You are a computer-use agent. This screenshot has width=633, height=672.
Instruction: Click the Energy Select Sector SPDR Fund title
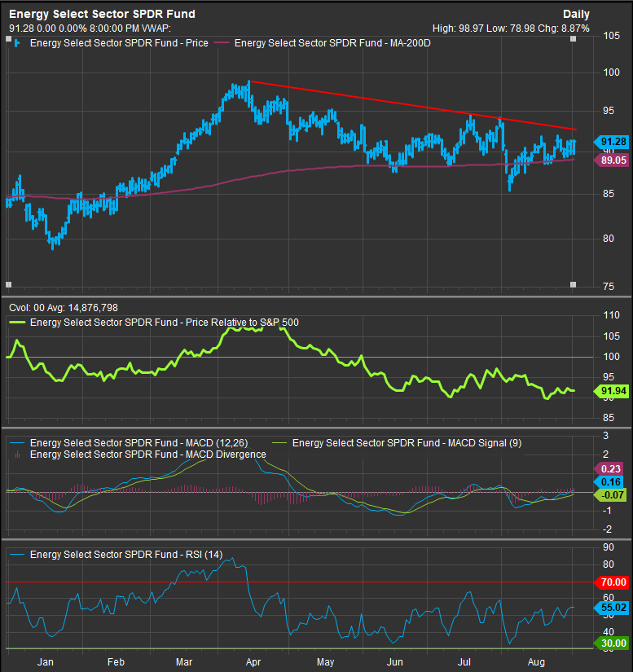pyautogui.click(x=102, y=14)
